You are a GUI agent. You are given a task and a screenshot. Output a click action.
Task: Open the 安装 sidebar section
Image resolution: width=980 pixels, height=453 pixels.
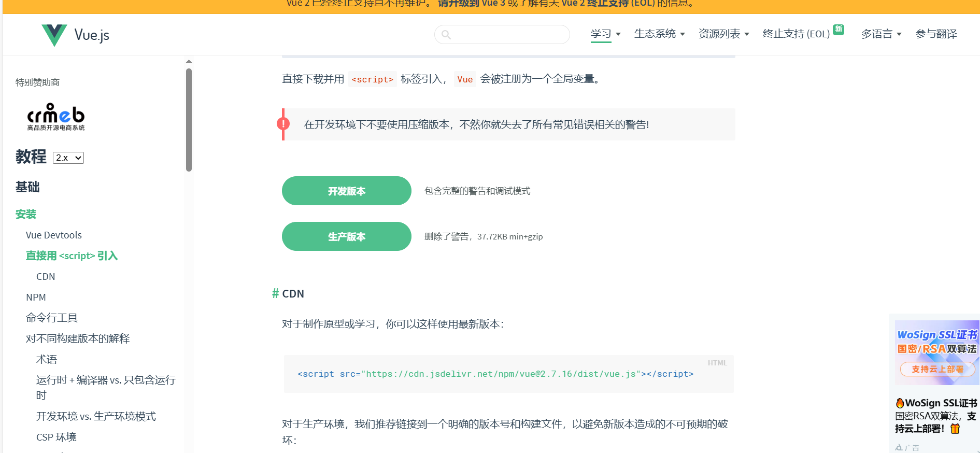pos(26,214)
